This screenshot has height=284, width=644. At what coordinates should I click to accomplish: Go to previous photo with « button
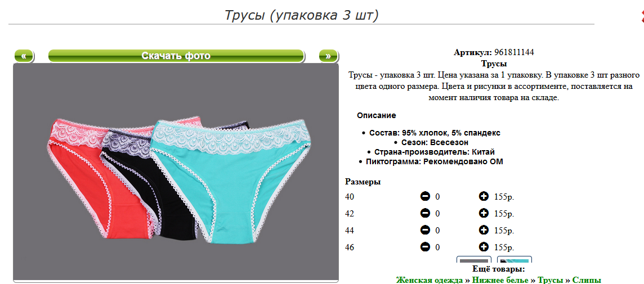24,56
